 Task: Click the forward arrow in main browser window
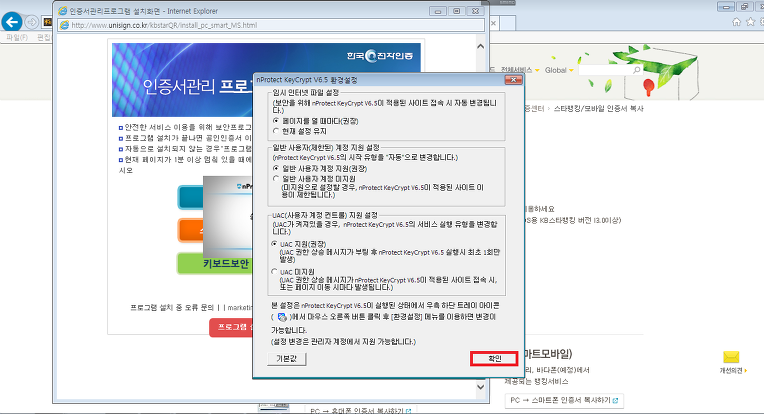pyautogui.click(x=31, y=22)
